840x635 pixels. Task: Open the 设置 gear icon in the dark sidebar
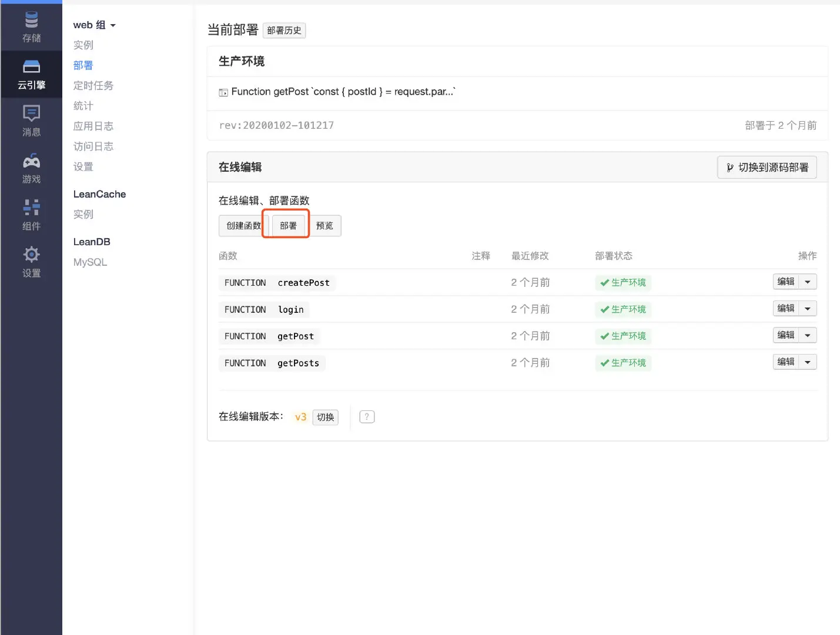pos(32,254)
